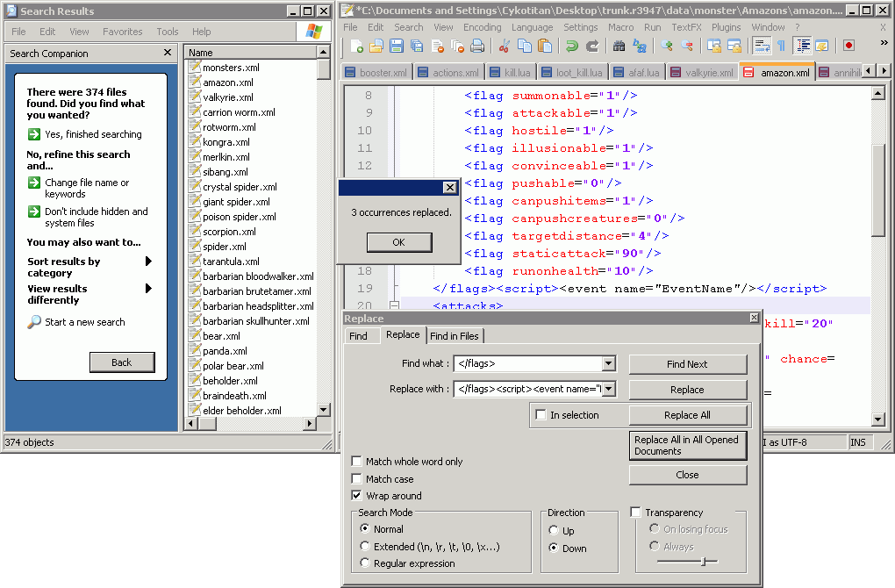Uncheck the Wrap around checkbox

[x=357, y=496]
